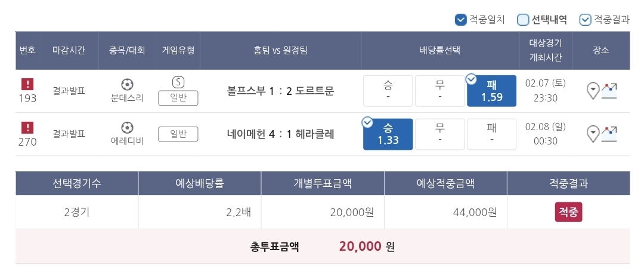Select 승 1.33 odds for 네이메헌 match

pos(388,134)
